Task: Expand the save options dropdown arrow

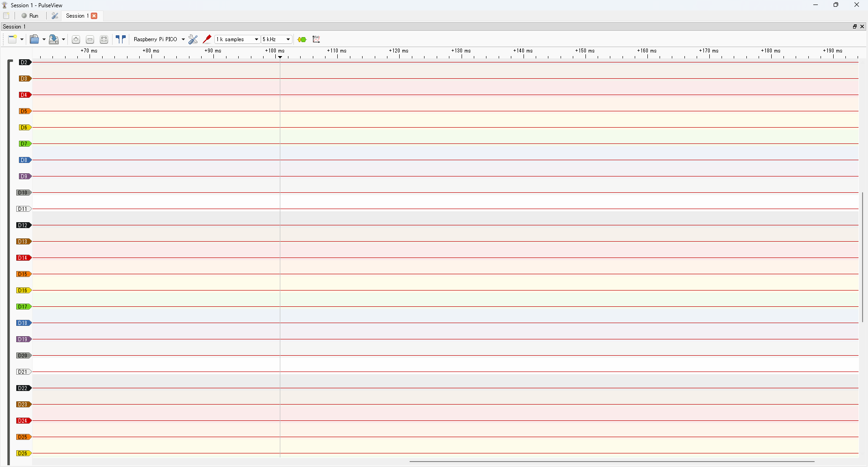Action: click(63, 39)
